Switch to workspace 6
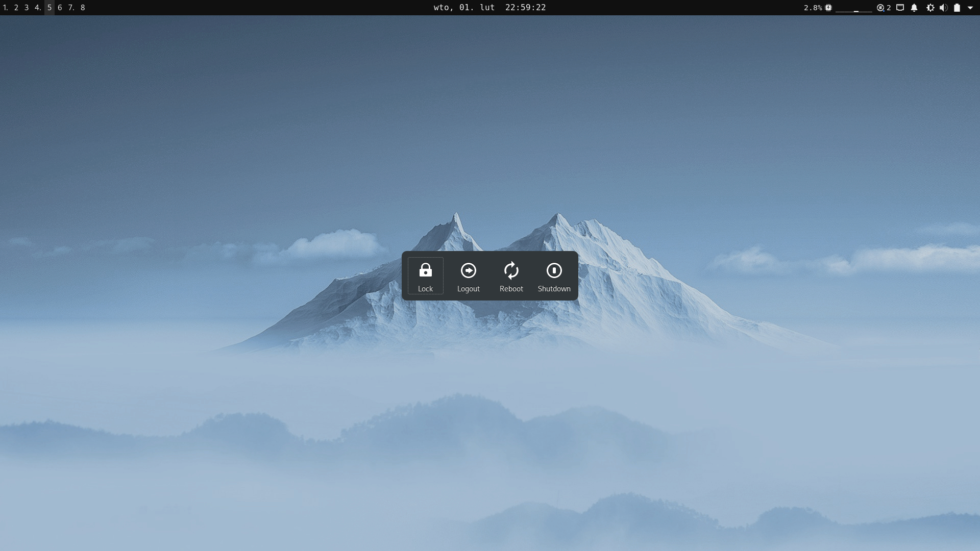This screenshot has height=551, width=980. click(60, 8)
